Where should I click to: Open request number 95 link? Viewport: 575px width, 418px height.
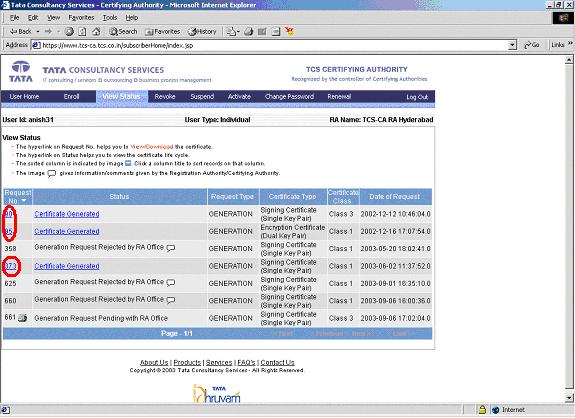[9, 231]
